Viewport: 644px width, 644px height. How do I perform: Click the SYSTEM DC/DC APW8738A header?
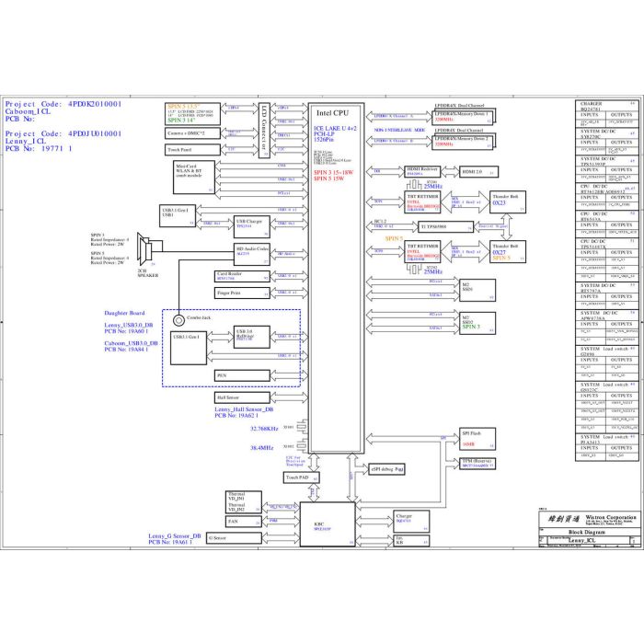coord(607,316)
